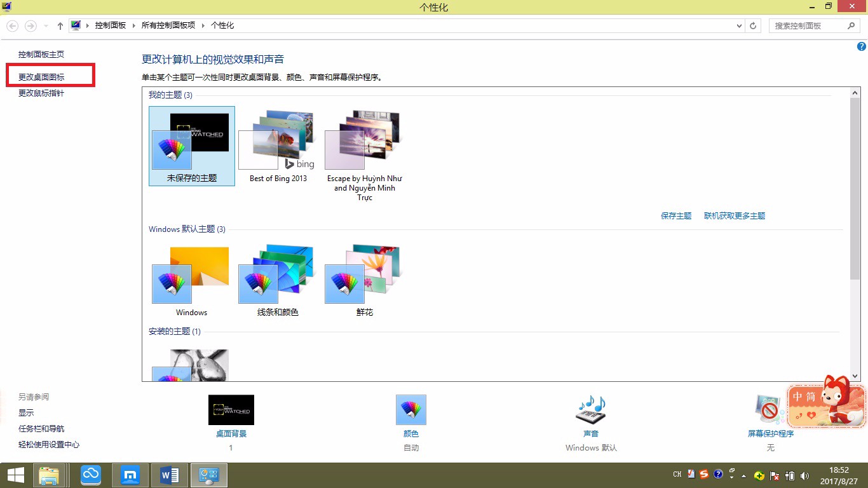Click 联机获取更多主题 link
Image resolution: width=868 pixels, height=488 pixels.
click(x=735, y=216)
